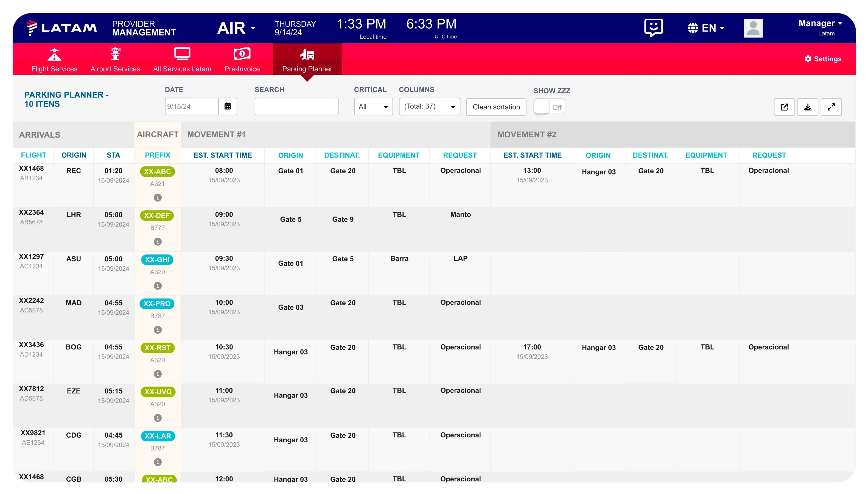Click the Search input field

296,107
